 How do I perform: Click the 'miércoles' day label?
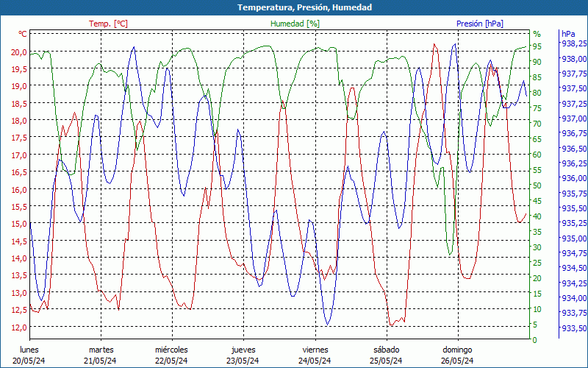coord(172,350)
